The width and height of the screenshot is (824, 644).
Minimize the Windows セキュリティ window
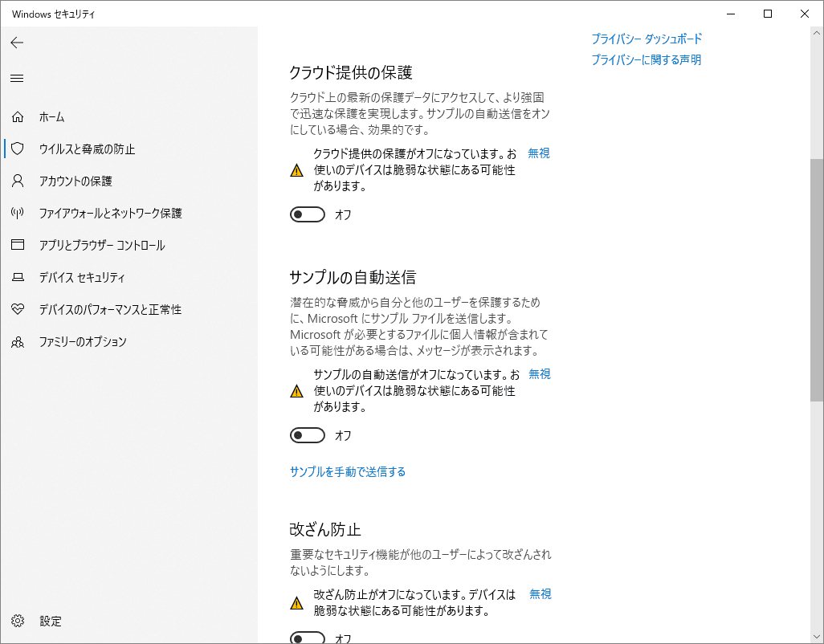(731, 14)
